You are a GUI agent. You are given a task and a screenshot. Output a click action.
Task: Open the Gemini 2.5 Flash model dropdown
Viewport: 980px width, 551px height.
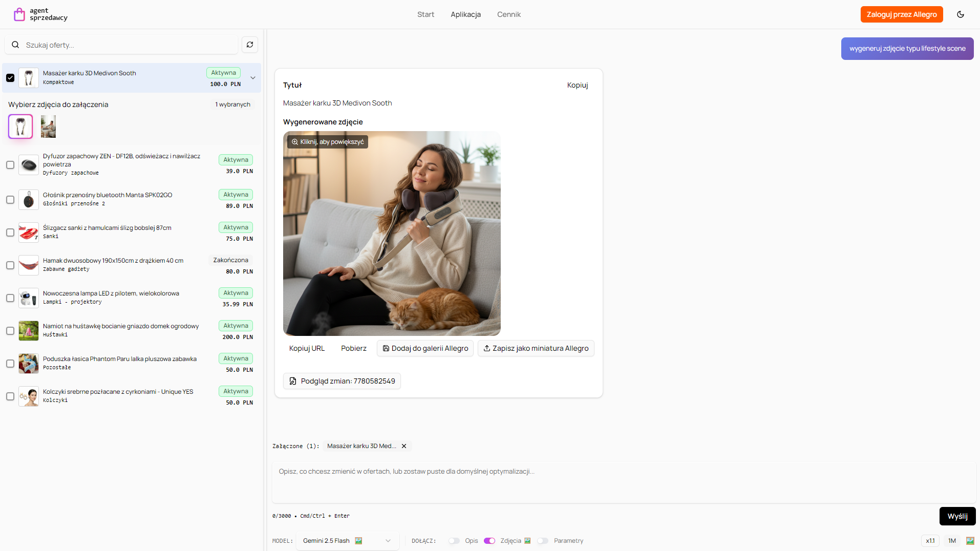(x=347, y=541)
